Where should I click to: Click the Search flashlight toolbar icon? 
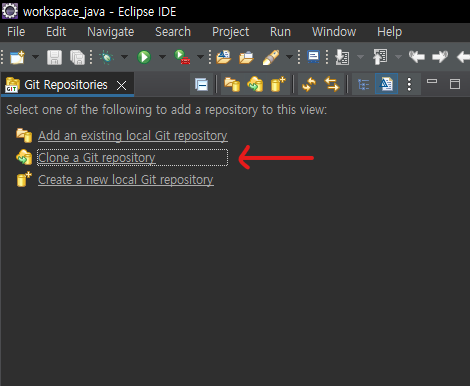pos(271,57)
